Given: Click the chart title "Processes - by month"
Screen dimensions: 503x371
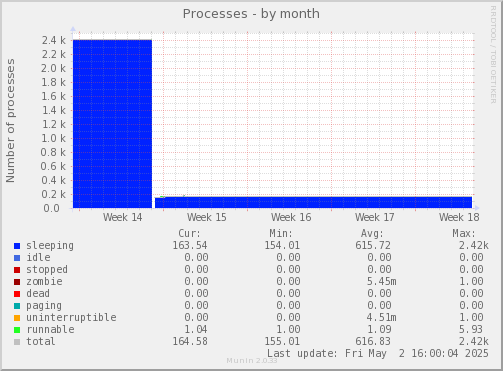Looking at the screenshot, I should coord(251,14).
